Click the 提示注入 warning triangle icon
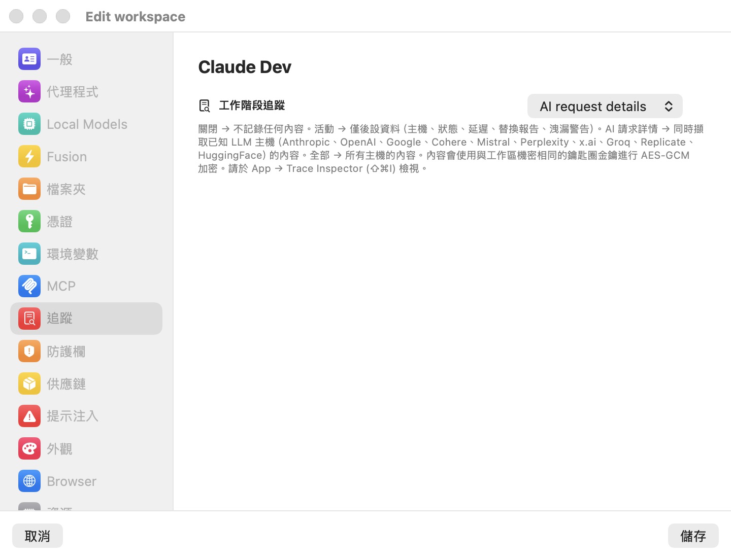 [29, 416]
